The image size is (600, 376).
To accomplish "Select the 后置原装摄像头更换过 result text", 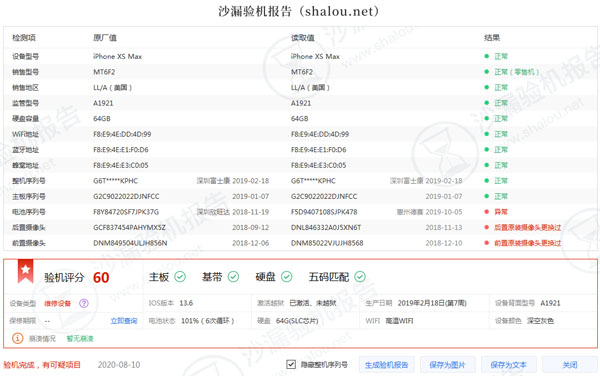I will (x=528, y=227).
